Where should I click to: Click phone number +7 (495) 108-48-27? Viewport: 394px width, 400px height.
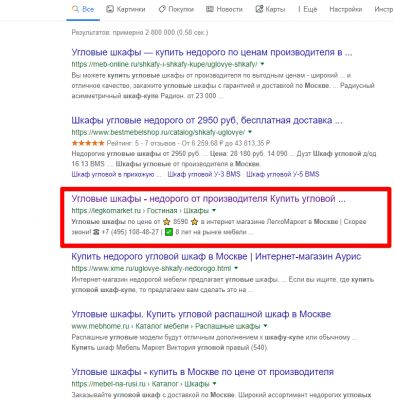(x=130, y=232)
